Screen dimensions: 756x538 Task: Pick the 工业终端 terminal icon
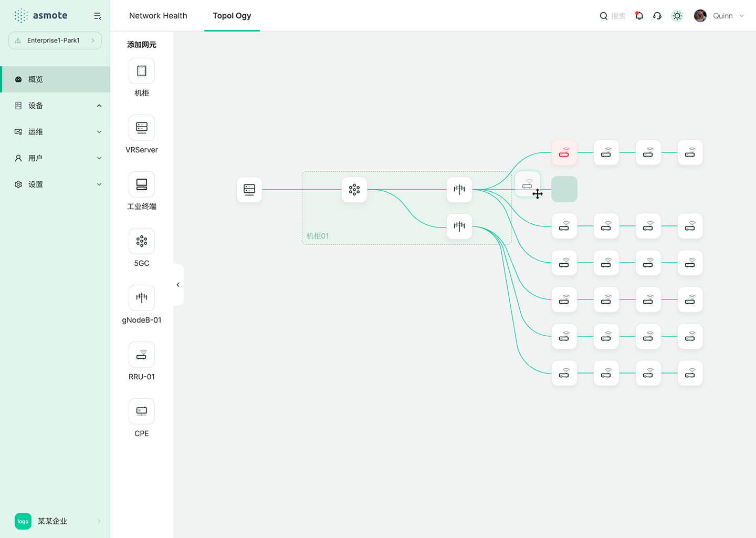click(142, 184)
